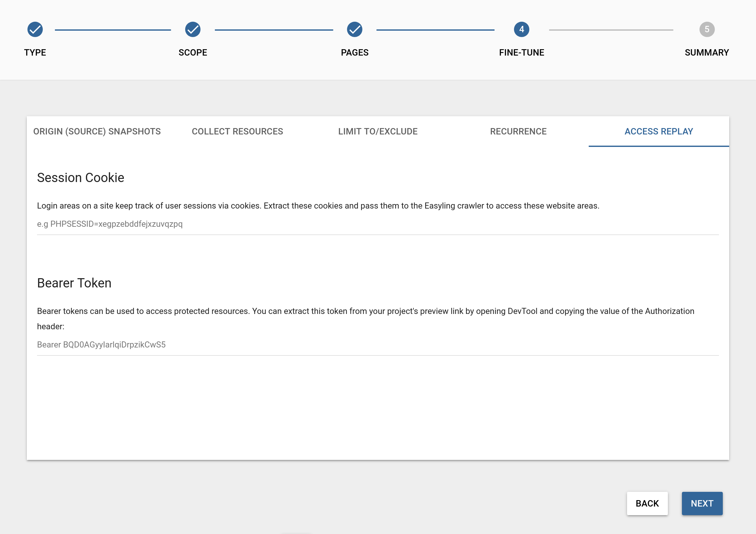This screenshot has width=756, height=534.
Task: Click the PAGES step checkmark icon
Action: coord(355,29)
